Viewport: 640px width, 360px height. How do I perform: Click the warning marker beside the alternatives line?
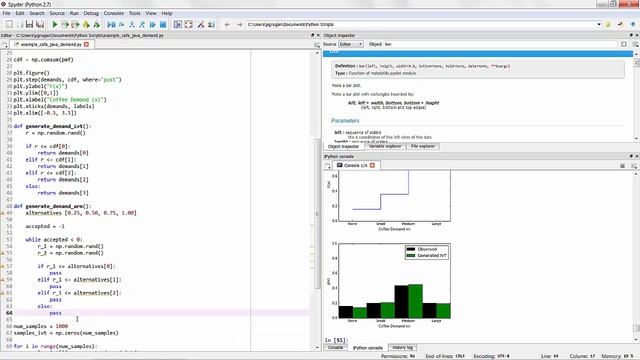(x=2, y=213)
